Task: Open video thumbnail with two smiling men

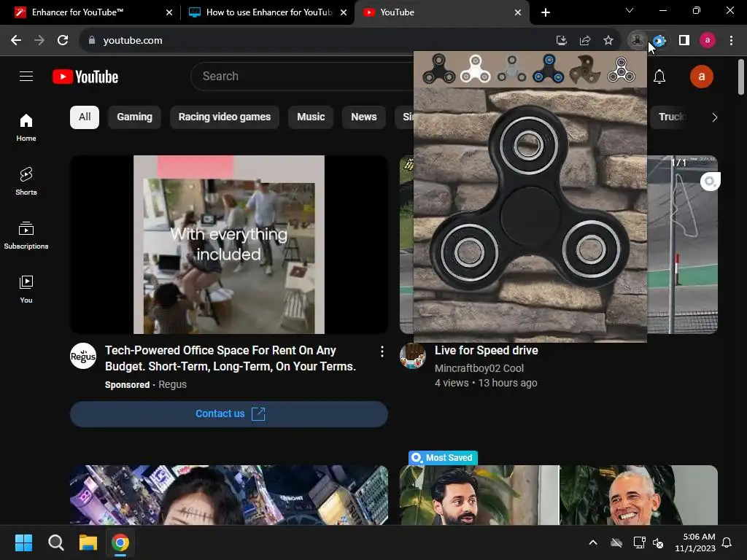Action: click(559, 495)
